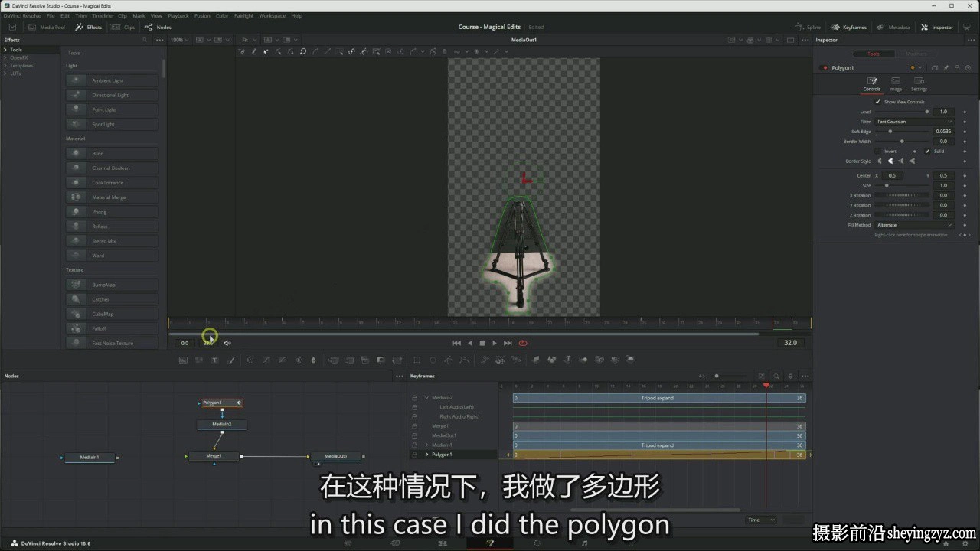The image size is (980, 551).
Task: Open the left viewer 100% zoom dropdown
Action: click(178, 40)
